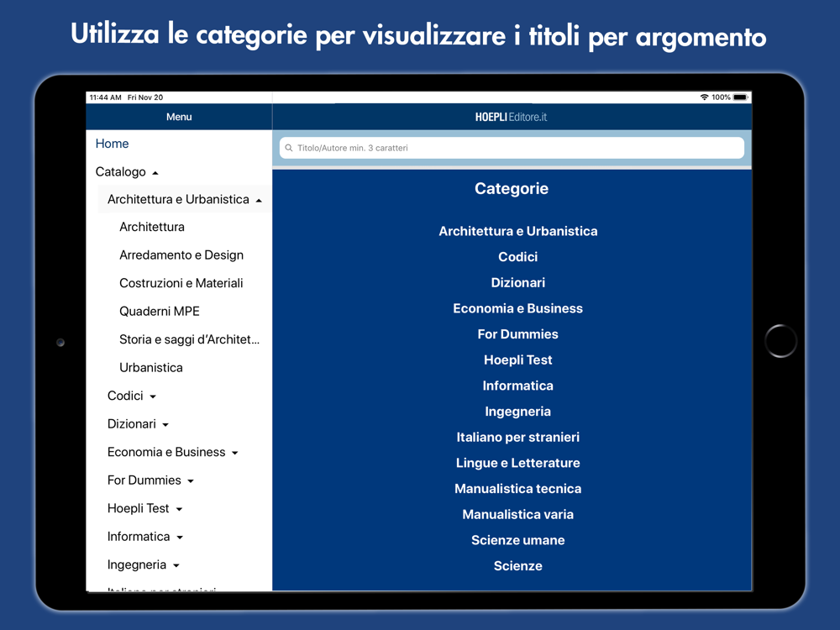
Task: Expand Economia e Business menu arrow
Action: (x=234, y=454)
